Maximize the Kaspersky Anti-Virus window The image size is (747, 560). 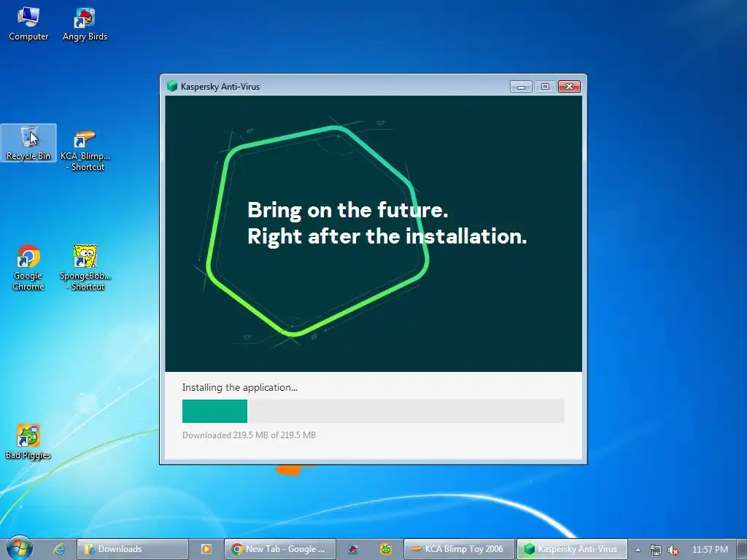tap(545, 86)
